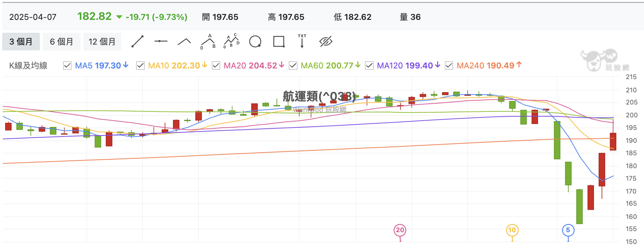Select the trend line drawing tool
The image size is (644, 248).
(138, 42)
